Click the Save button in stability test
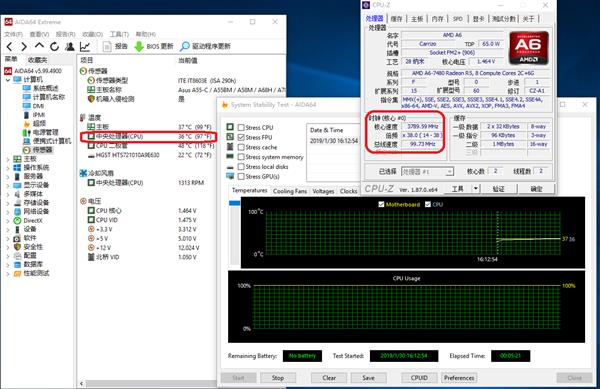This screenshot has height=389, width=600. click(x=368, y=378)
